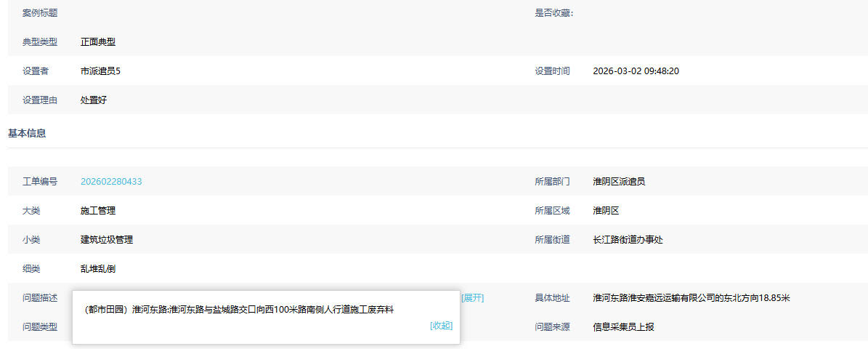Click the 信息采集员上报 source value
The width and height of the screenshot is (868, 349).
(x=623, y=327)
